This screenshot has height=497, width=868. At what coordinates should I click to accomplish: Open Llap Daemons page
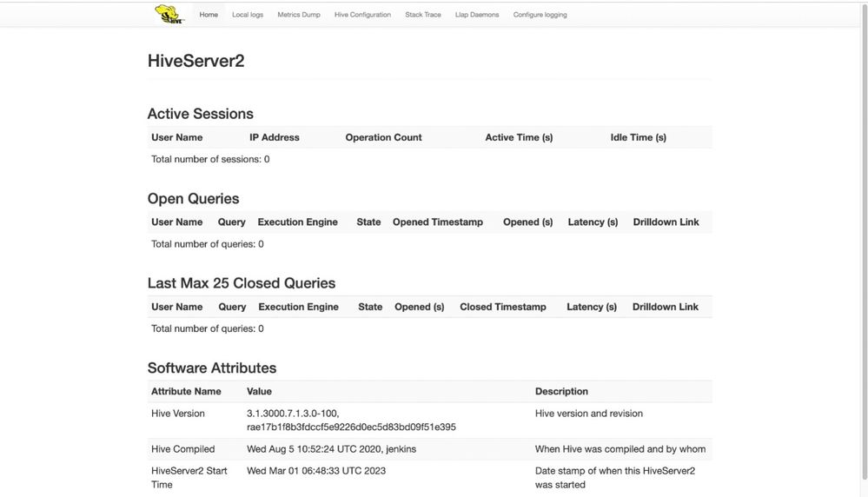477,15
